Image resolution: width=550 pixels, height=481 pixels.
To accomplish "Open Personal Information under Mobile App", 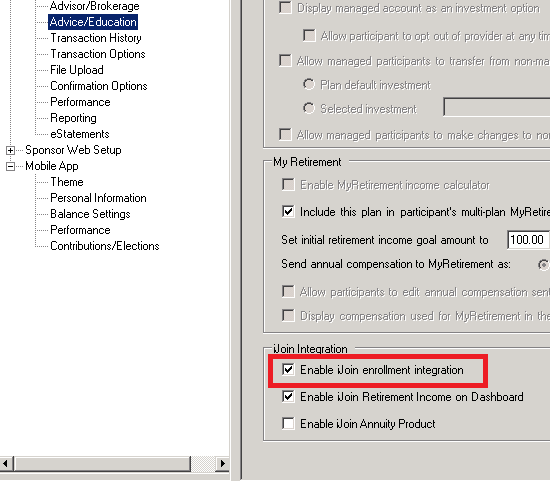I will (98, 198).
